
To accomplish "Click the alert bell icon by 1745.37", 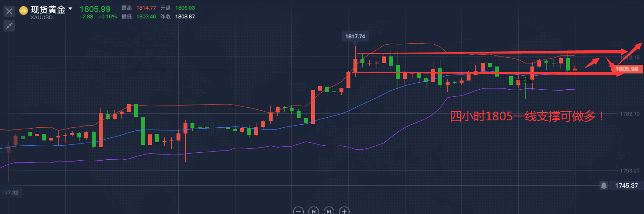I will (x=604, y=186).
